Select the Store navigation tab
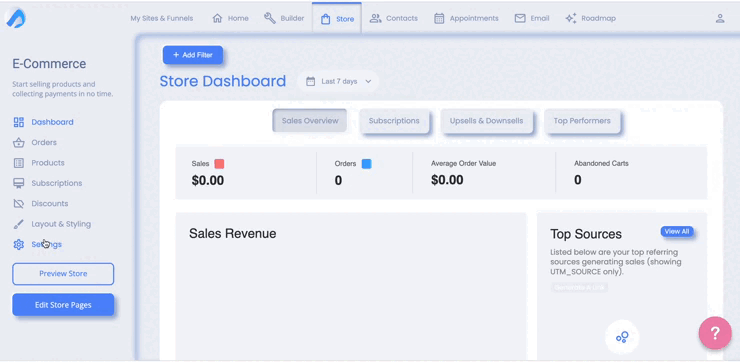 click(x=337, y=18)
